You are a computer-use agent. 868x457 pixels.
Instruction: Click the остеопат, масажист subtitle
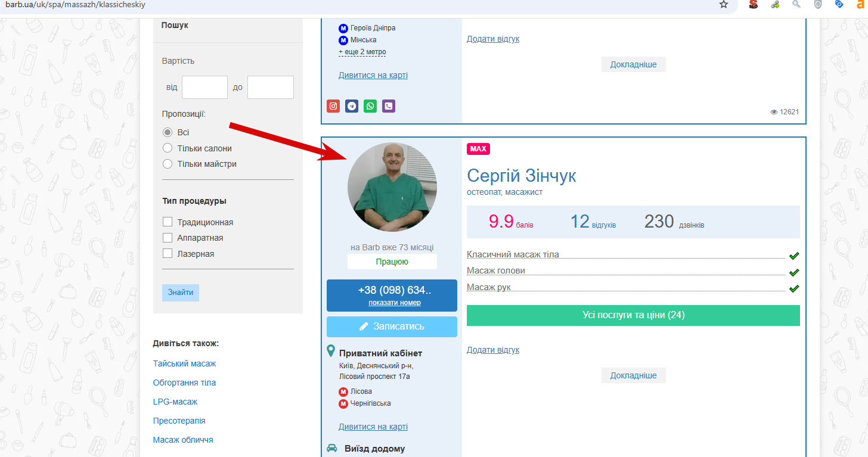pos(505,192)
